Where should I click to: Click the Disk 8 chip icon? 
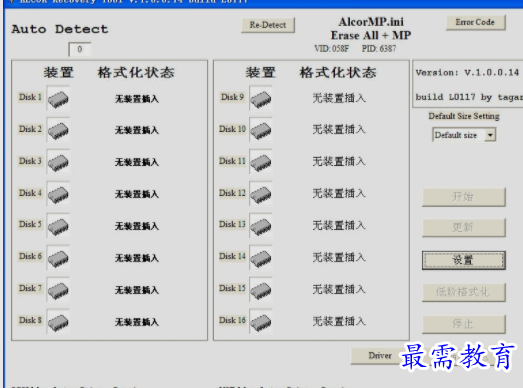tap(58, 322)
